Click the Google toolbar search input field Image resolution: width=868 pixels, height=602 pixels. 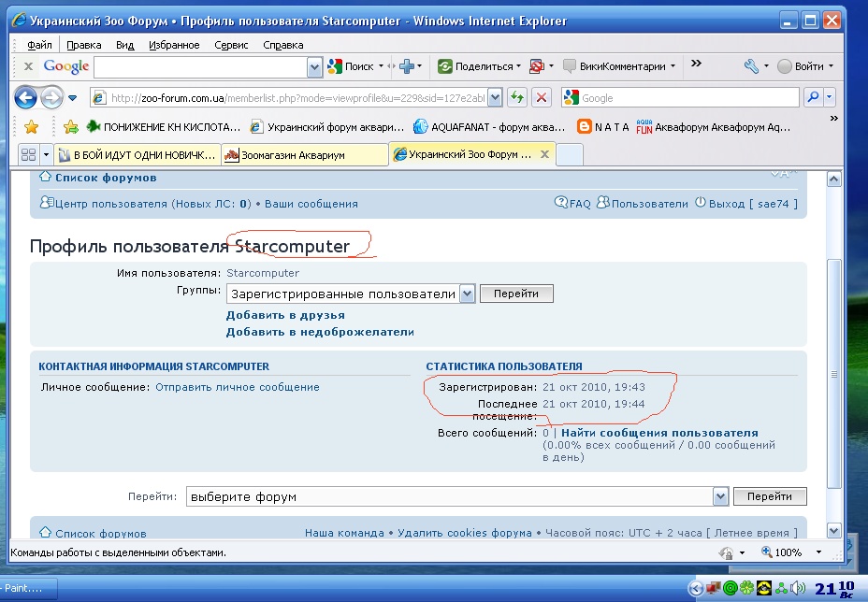pos(200,66)
